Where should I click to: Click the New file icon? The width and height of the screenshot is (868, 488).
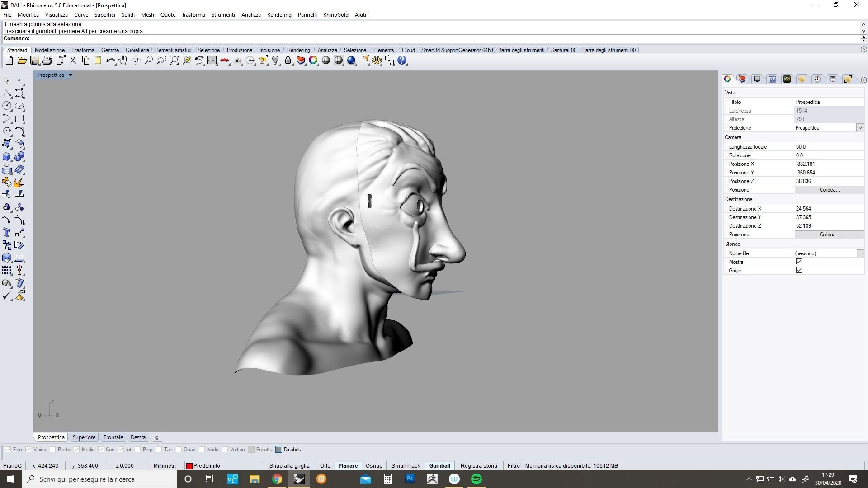(x=9, y=61)
